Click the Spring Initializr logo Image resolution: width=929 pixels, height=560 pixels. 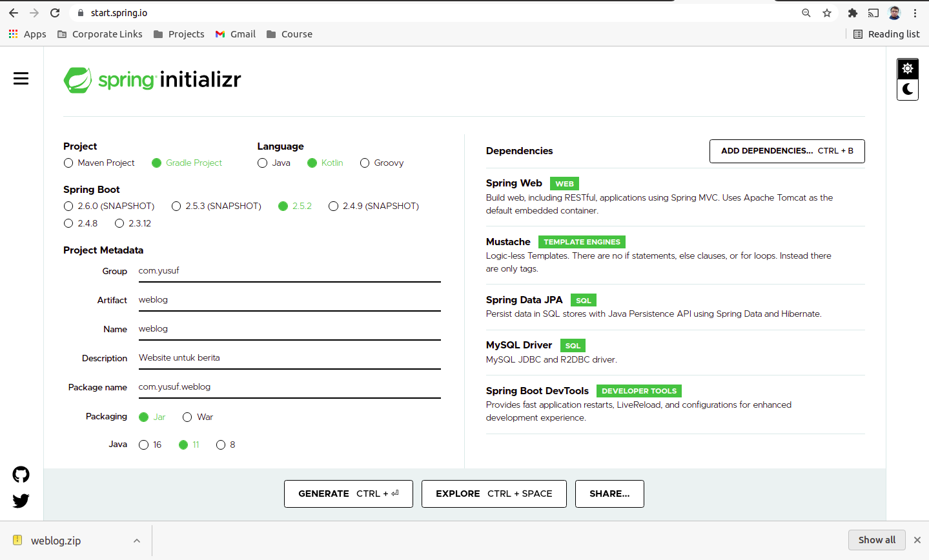152,80
